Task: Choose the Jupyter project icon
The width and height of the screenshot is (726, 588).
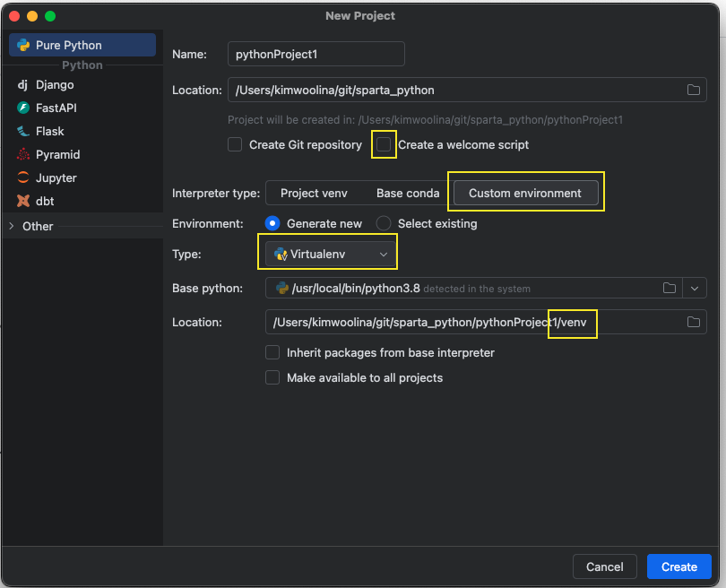Action: [x=23, y=177]
